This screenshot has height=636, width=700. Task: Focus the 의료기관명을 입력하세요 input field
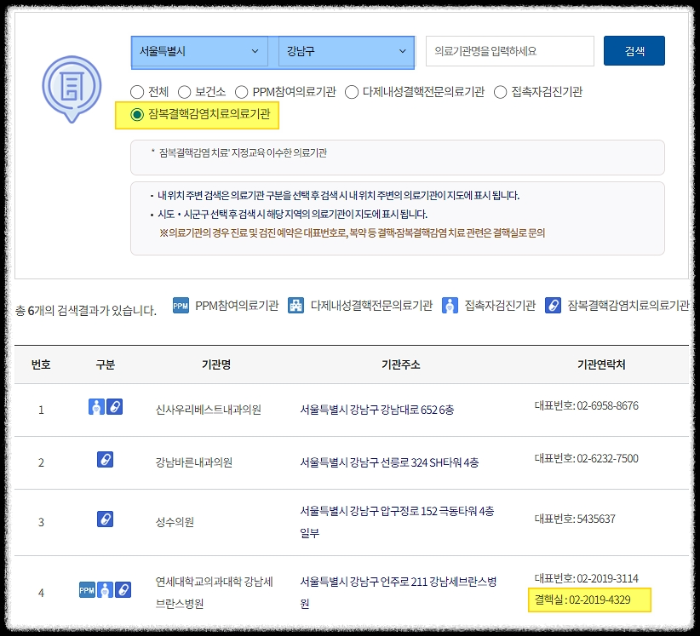click(510, 51)
